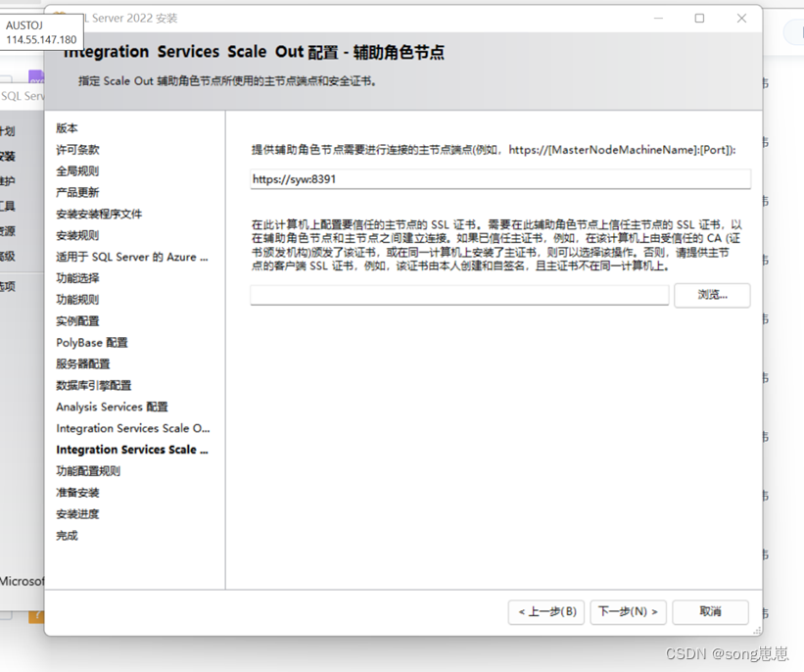Viewport: 804px width, 672px height.
Task: Select the 安装安装程序文件 step
Action: click(x=99, y=214)
